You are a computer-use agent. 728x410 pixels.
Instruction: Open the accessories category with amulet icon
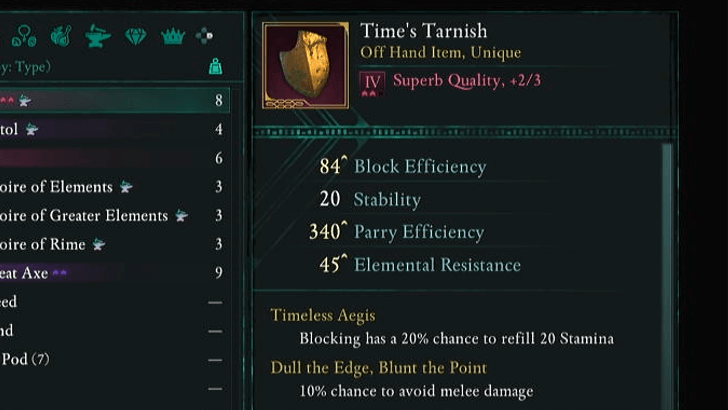pyautogui.click(x=23, y=37)
